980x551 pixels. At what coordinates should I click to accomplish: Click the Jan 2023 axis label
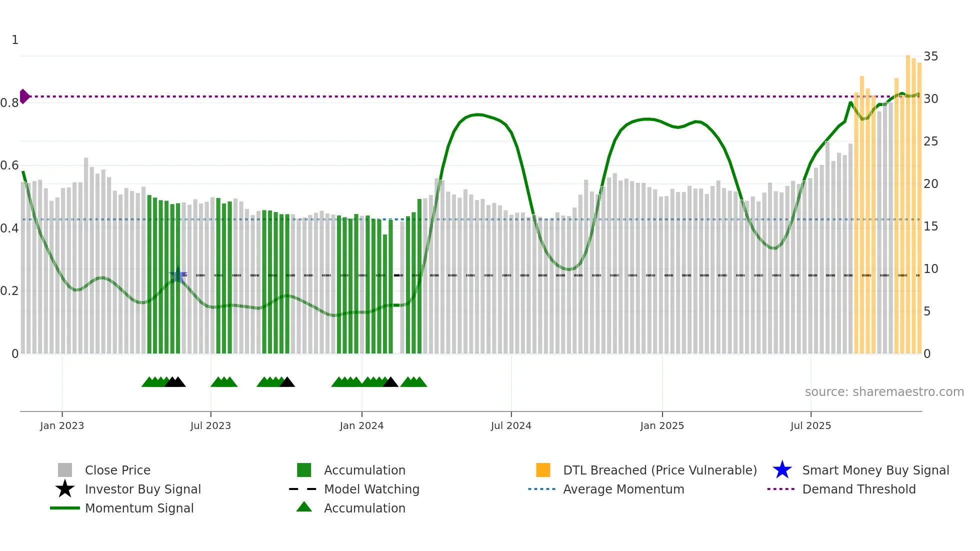tap(62, 425)
